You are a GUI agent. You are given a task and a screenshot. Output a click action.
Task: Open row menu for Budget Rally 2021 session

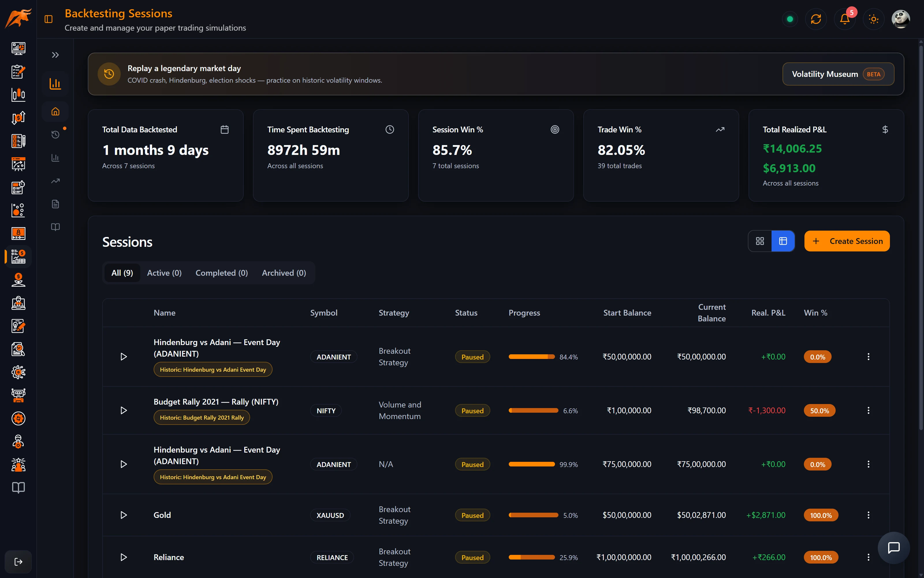tap(868, 411)
